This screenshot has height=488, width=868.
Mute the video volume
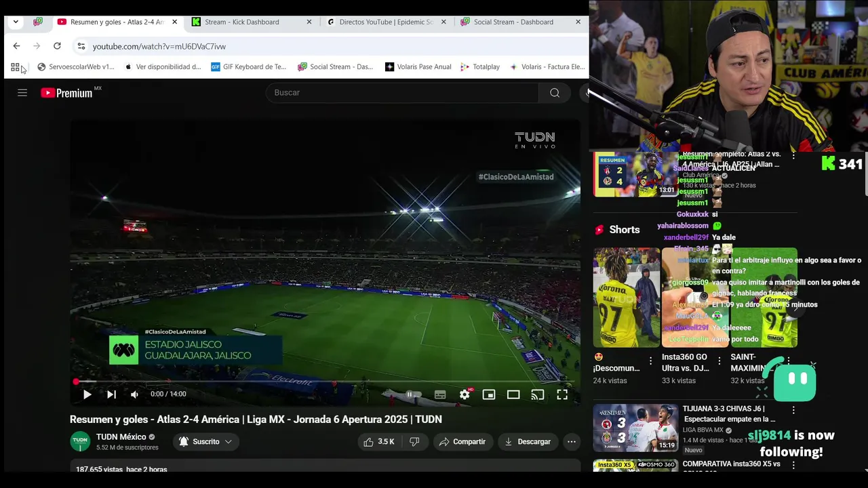pos(135,394)
